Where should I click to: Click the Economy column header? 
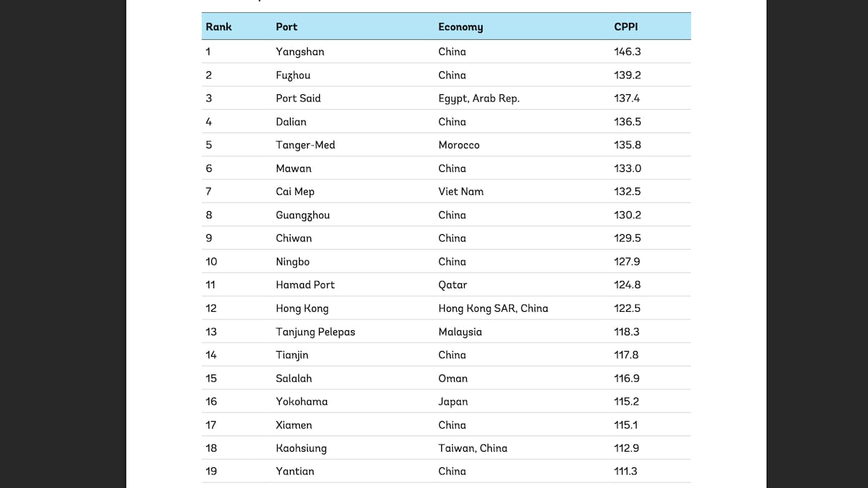(x=460, y=27)
